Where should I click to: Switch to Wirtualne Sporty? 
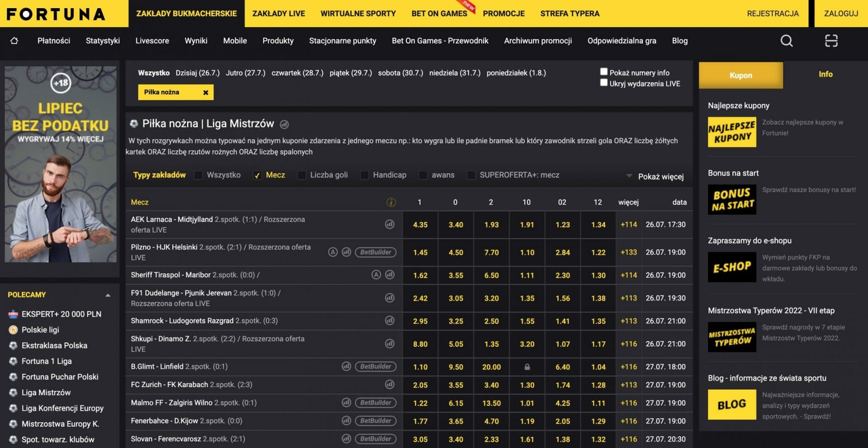pos(358,14)
